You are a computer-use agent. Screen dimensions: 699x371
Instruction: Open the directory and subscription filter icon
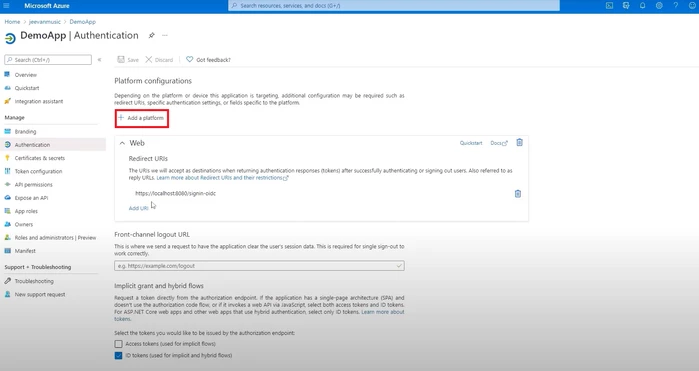coord(626,6)
